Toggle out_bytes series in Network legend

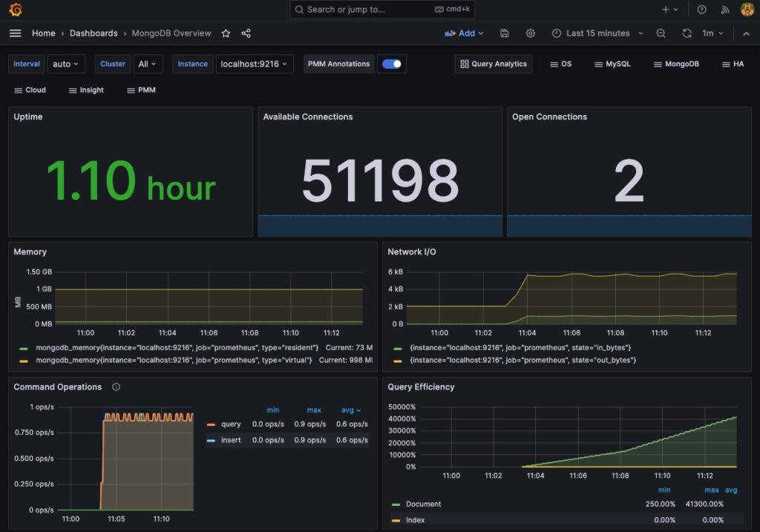[x=522, y=360]
